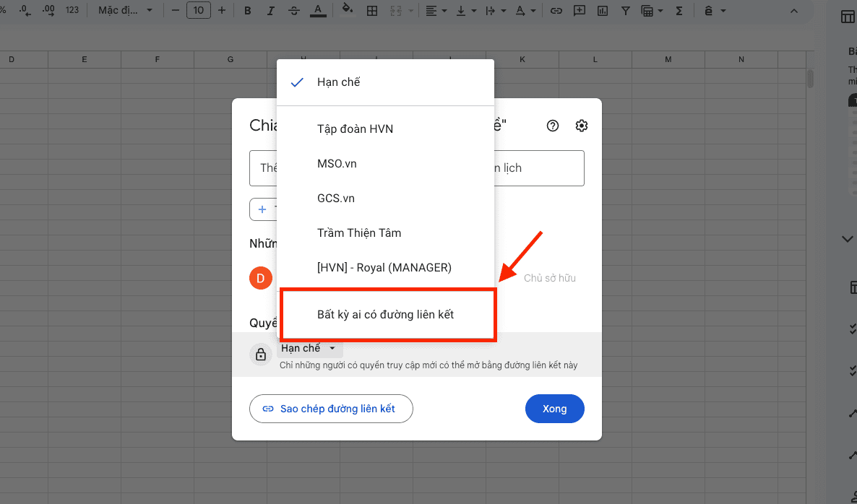
Task: Open horizontal align dropdown
Action: (436, 11)
